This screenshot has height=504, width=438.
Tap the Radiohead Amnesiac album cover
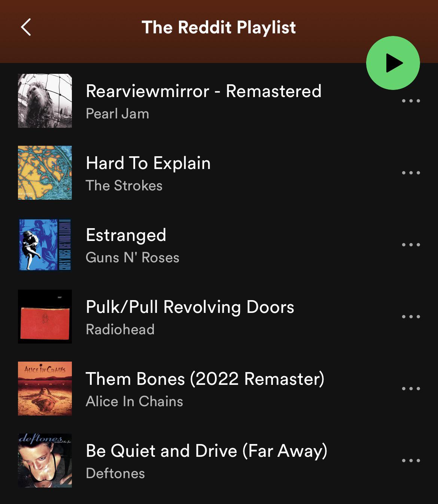[45, 317]
